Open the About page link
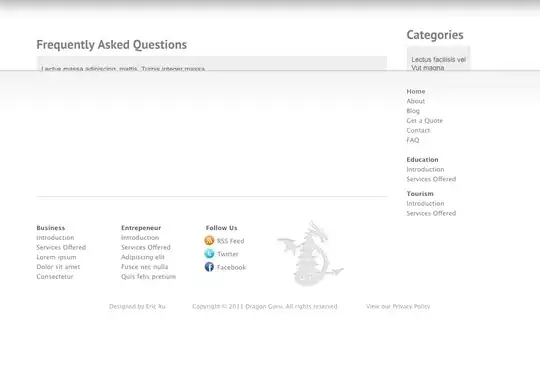The height and width of the screenshot is (369, 540). point(416,101)
